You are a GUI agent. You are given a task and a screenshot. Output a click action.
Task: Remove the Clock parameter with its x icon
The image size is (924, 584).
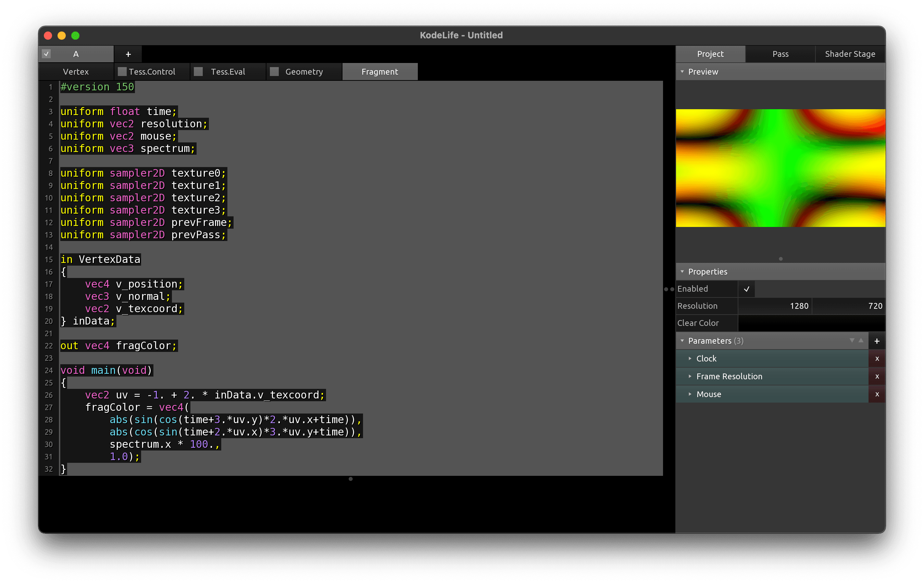pyautogui.click(x=877, y=358)
